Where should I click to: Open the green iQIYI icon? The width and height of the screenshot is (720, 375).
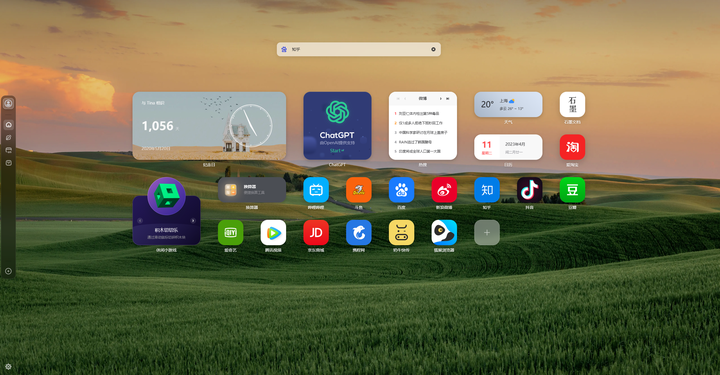[231, 232]
